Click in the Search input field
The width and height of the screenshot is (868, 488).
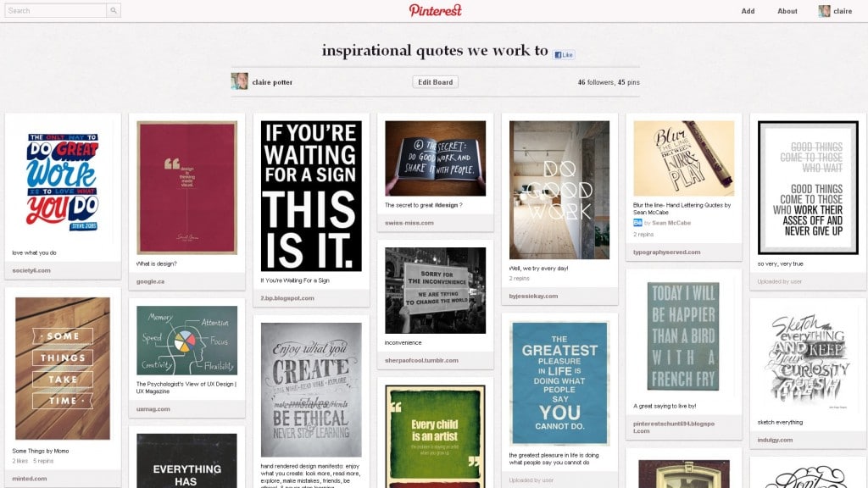(x=55, y=11)
